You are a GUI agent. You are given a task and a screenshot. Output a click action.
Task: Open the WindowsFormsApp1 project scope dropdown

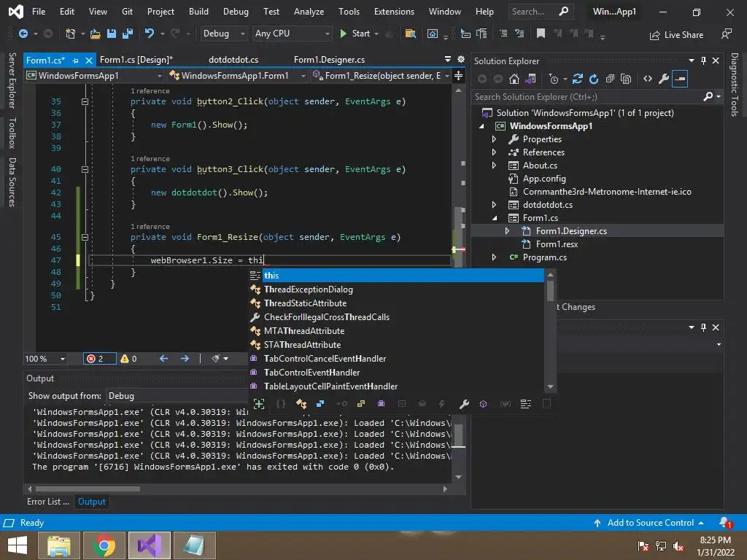(94, 76)
